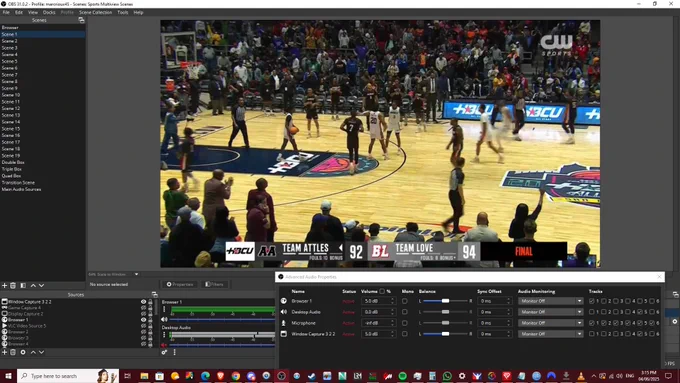This screenshot has width=680, height=383.
Task: Lock the Browser 1 source
Action: point(150,320)
